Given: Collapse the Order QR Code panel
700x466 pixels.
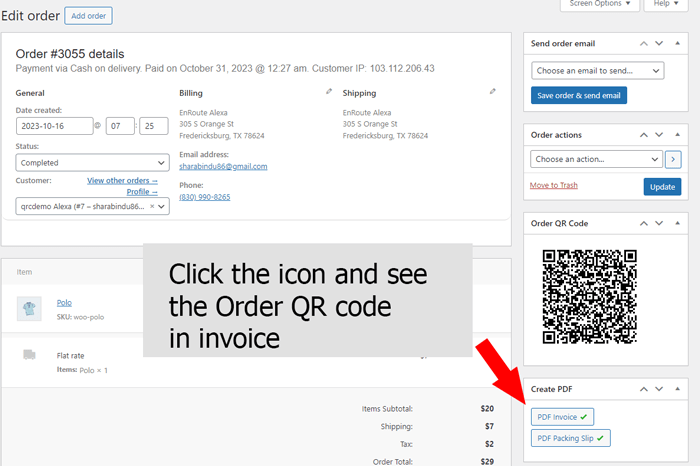Looking at the screenshot, I should click(x=677, y=223).
